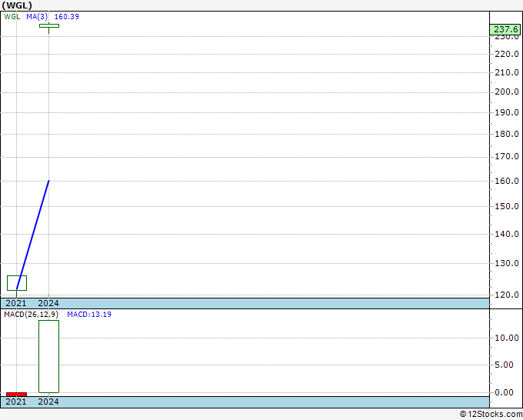Screen dimensions: 523x420
Task: Click the 2021 green candlestick body
Action: pyautogui.click(x=17, y=283)
